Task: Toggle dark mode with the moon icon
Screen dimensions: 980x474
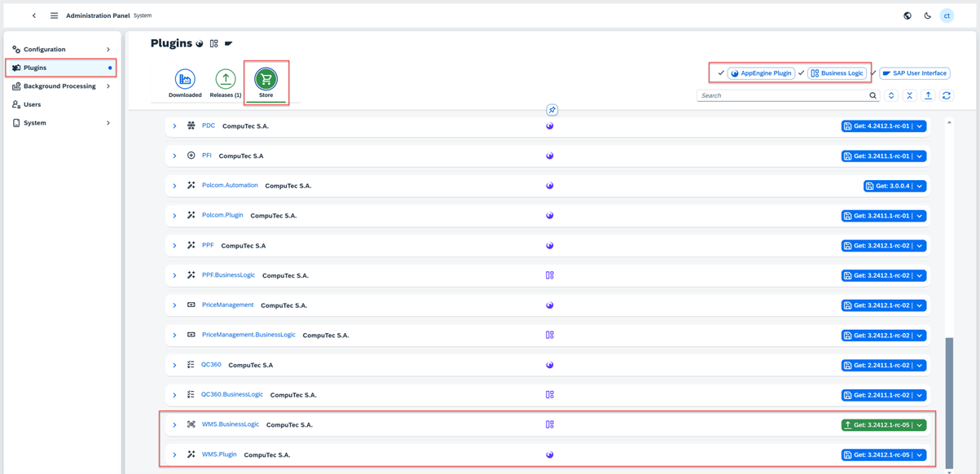Action: (927, 15)
